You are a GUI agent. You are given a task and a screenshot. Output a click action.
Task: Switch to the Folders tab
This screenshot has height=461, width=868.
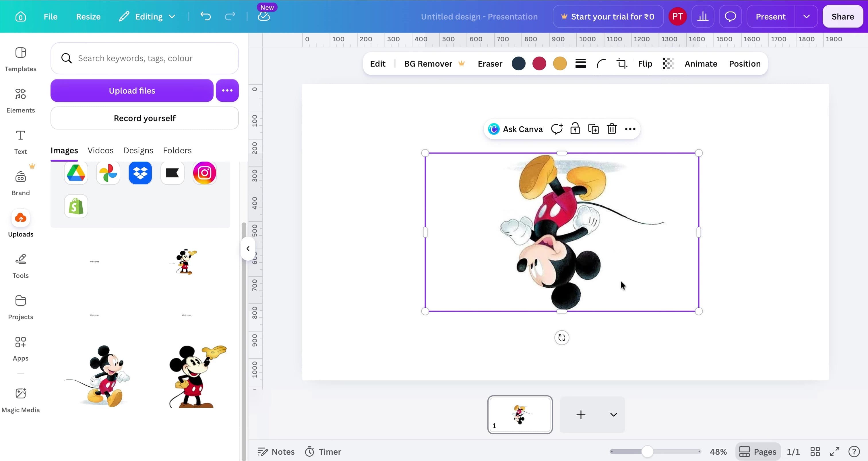tap(177, 150)
